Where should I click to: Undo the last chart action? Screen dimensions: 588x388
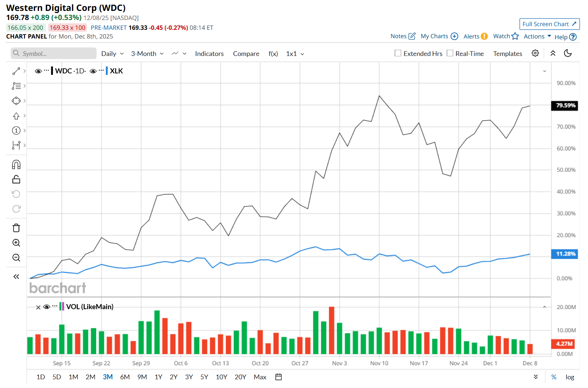pyautogui.click(x=16, y=194)
